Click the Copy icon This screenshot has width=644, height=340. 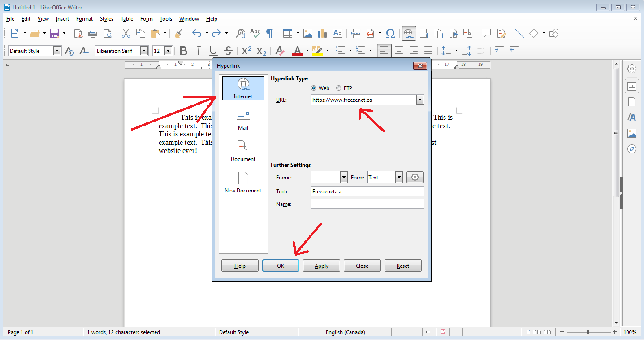[x=141, y=33]
